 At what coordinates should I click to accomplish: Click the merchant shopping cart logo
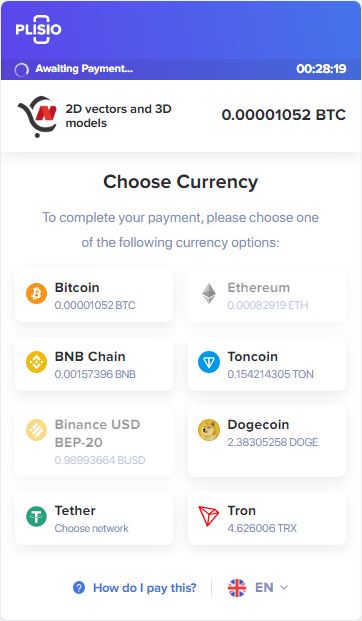click(37, 116)
